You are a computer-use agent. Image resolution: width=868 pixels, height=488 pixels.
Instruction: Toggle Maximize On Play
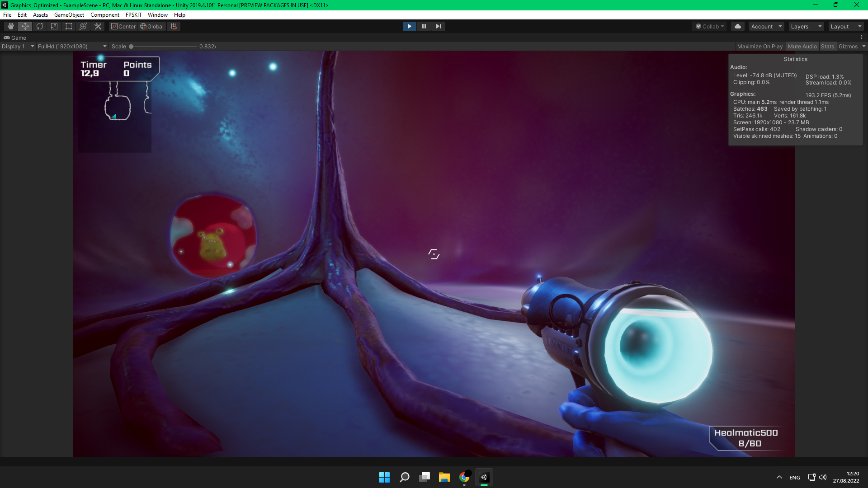(x=760, y=46)
